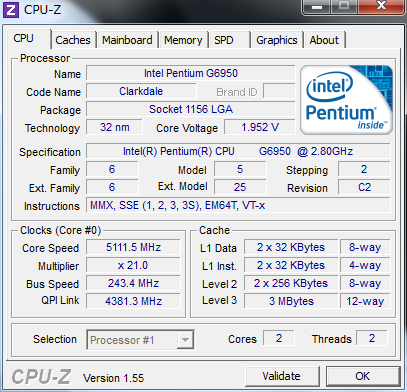Click the Family value field
Viewport: 407px width, 392px height.
[112, 169]
